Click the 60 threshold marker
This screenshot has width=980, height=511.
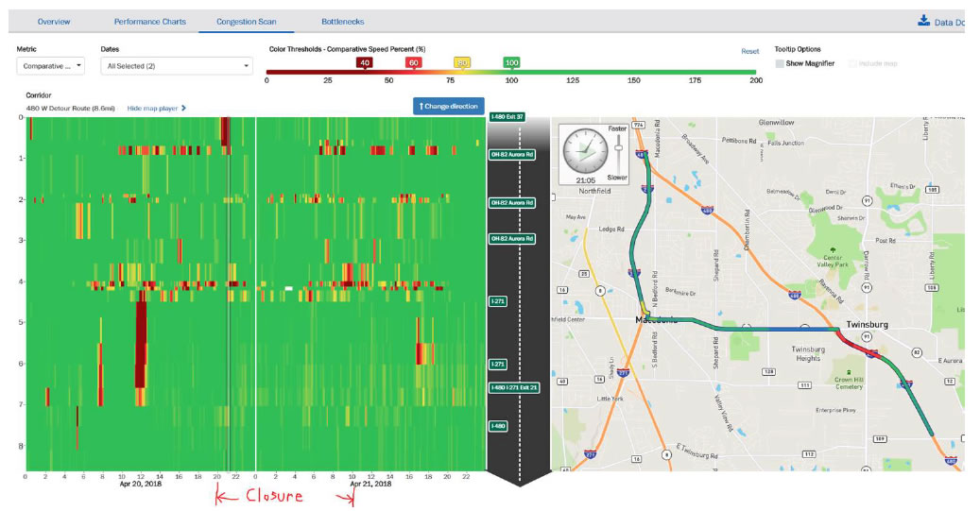(413, 62)
